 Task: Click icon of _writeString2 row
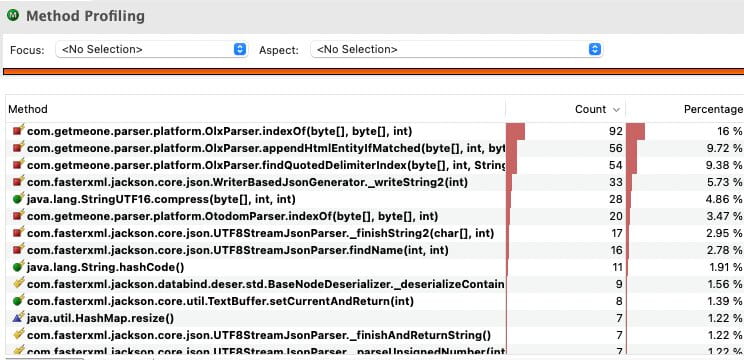pos(18,182)
